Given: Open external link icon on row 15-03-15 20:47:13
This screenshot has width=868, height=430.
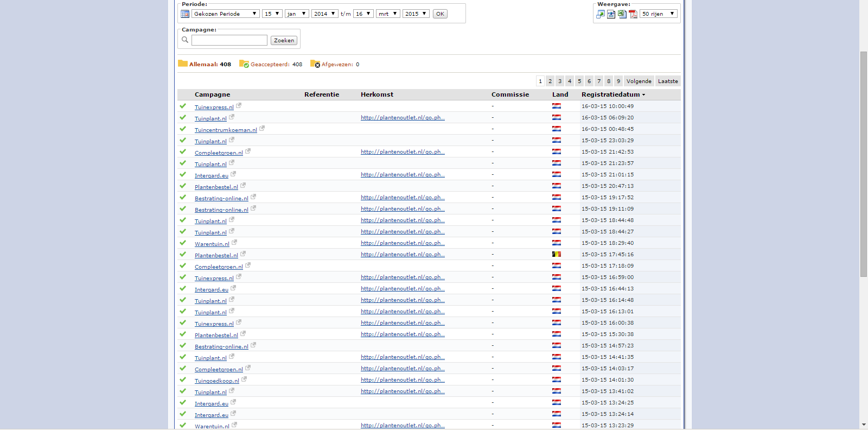Looking at the screenshot, I should (243, 186).
